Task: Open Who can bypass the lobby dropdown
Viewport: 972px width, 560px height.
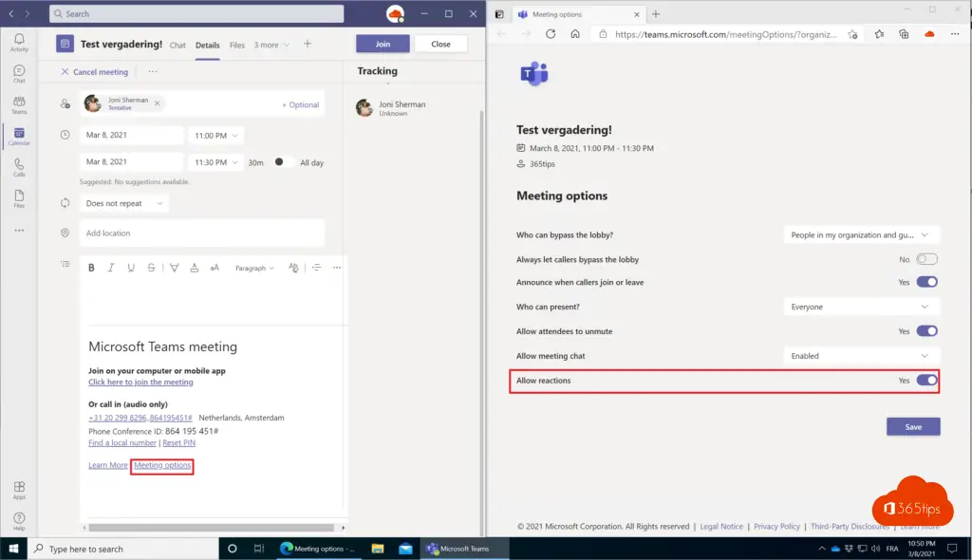Action: tap(861, 235)
